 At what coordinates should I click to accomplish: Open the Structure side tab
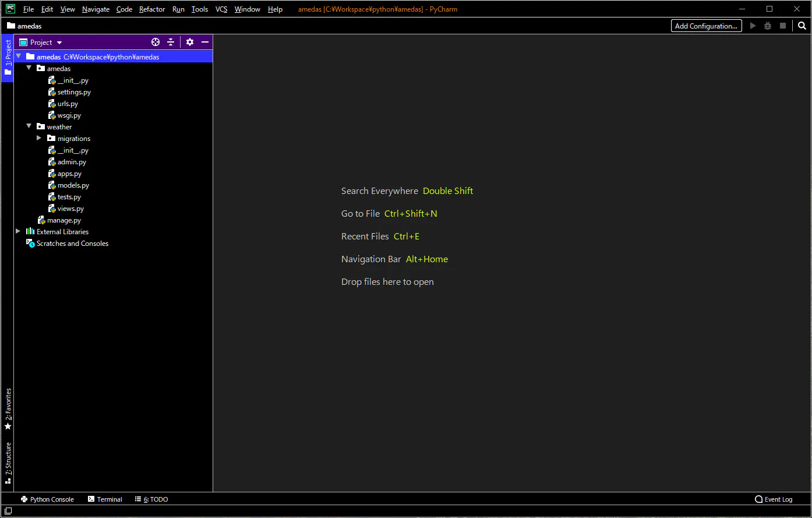pyautogui.click(x=8, y=463)
